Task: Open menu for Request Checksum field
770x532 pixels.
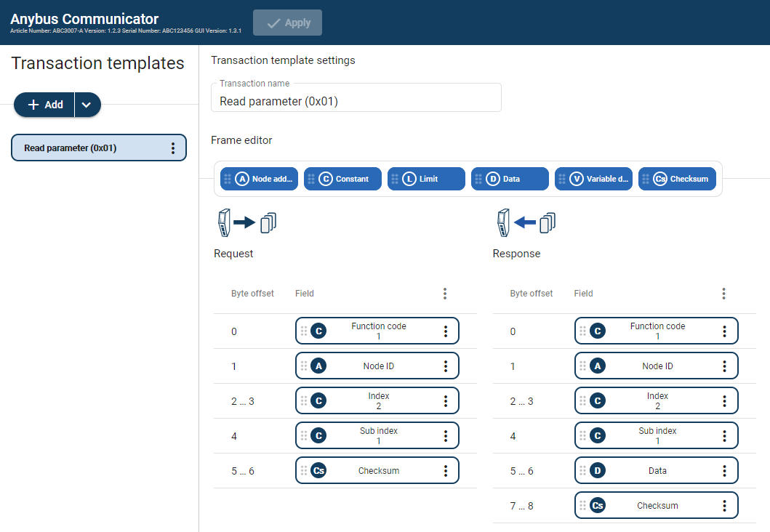Action: click(x=446, y=471)
